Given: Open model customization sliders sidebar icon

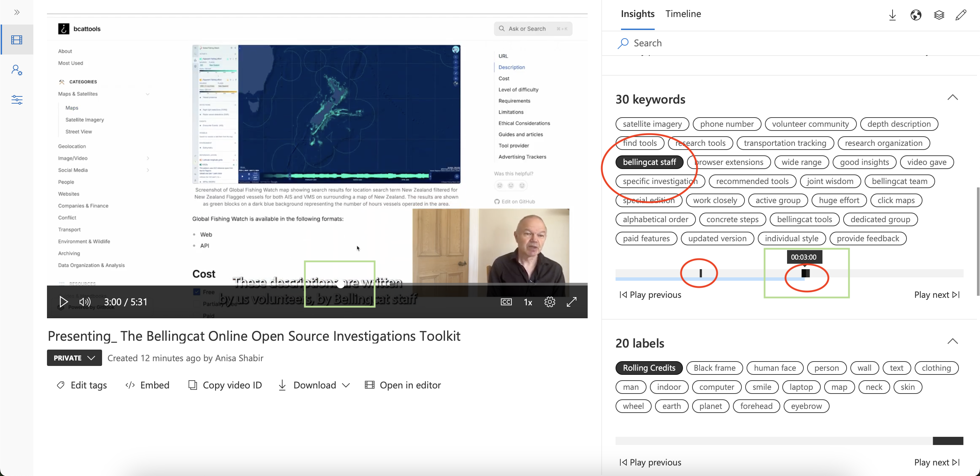Looking at the screenshot, I should click(17, 100).
